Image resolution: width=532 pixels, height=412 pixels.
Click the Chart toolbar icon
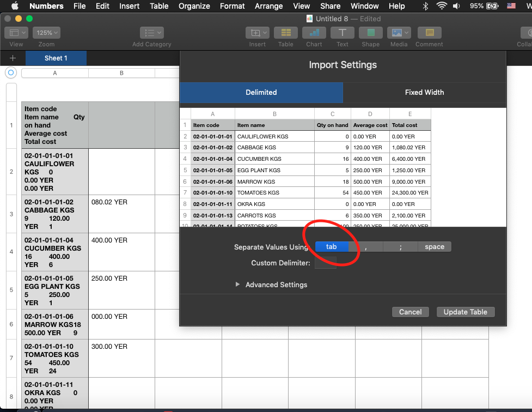(314, 33)
